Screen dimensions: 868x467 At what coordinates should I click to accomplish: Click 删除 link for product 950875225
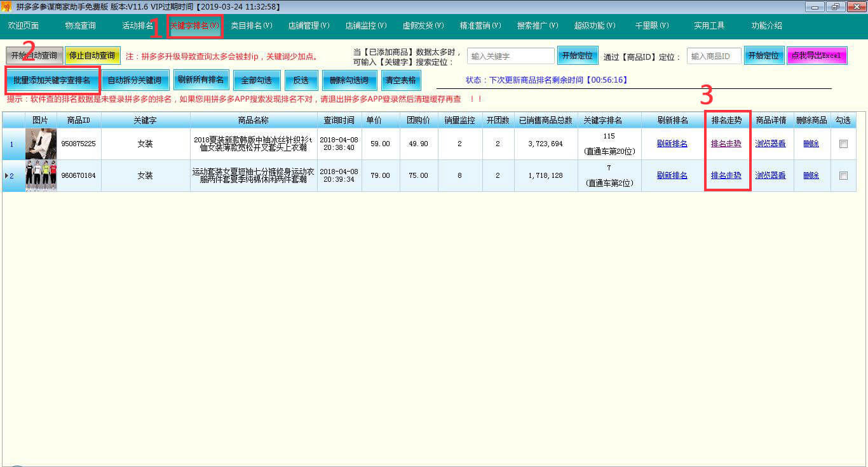pyautogui.click(x=811, y=144)
